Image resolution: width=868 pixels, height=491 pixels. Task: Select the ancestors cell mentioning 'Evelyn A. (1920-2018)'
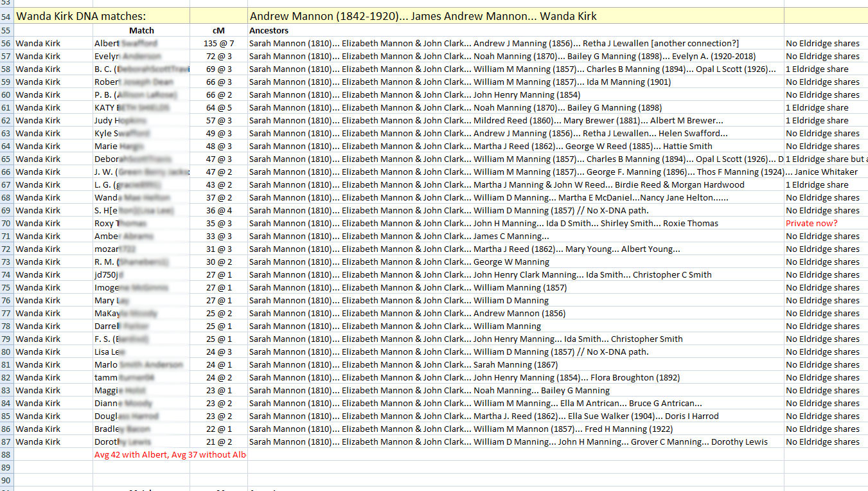pos(516,56)
